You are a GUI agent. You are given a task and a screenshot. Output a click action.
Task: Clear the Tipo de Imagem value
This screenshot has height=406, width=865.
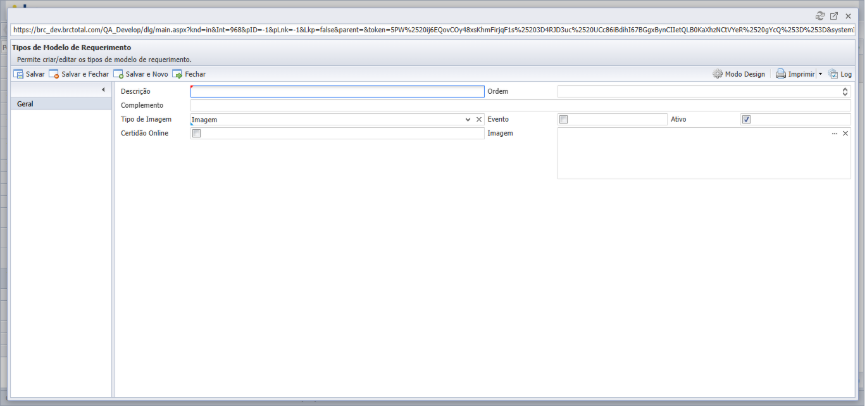pyautogui.click(x=479, y=119)
